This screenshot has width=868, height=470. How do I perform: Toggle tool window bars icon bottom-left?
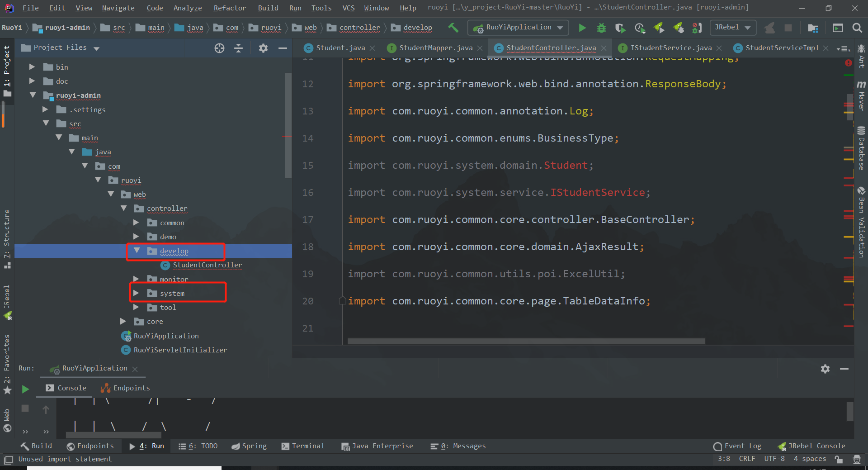8,460
